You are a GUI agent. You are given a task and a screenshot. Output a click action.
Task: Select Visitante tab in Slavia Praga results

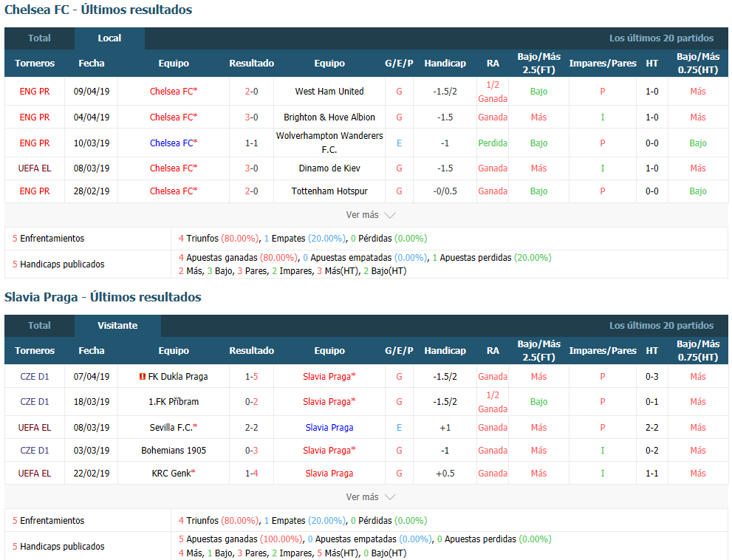117,326
